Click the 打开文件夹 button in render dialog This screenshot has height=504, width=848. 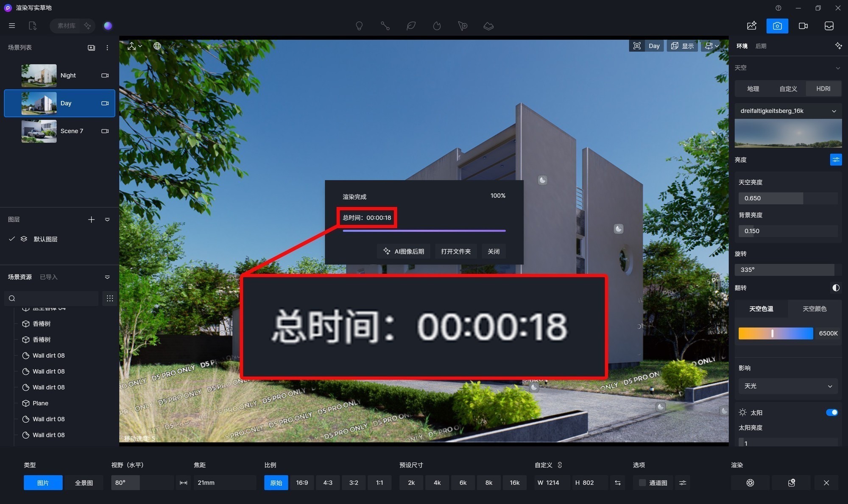pos(455,251)
